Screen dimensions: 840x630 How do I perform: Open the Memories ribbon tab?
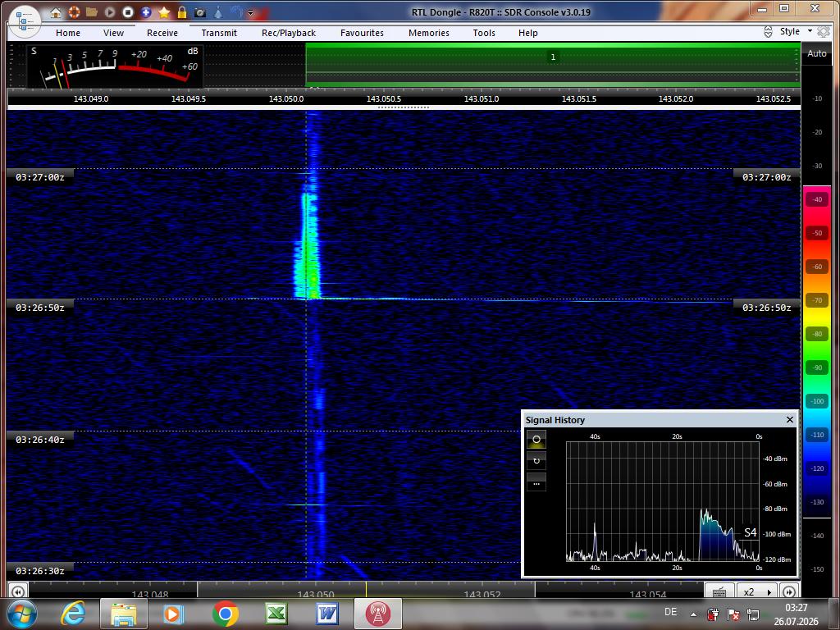click(429, 33)
